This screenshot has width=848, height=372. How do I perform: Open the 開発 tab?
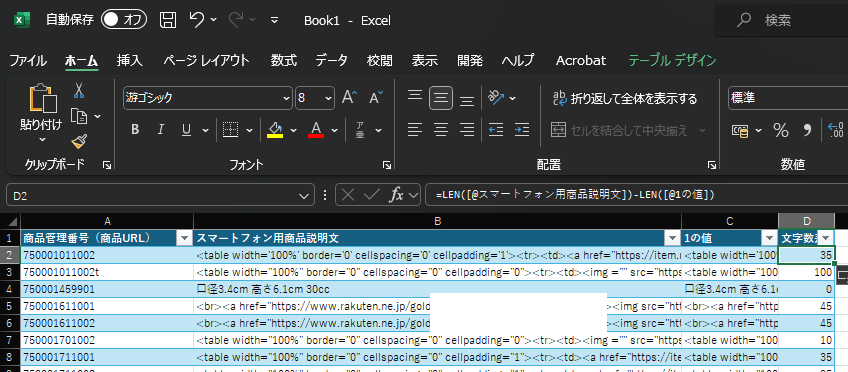[469, 60]
